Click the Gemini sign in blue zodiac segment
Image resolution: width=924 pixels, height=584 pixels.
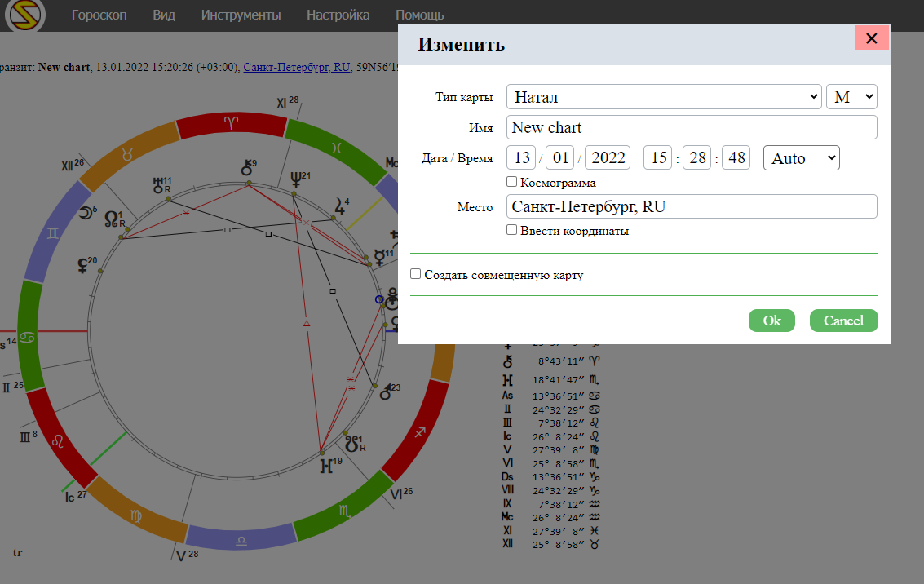click(52, 234)
